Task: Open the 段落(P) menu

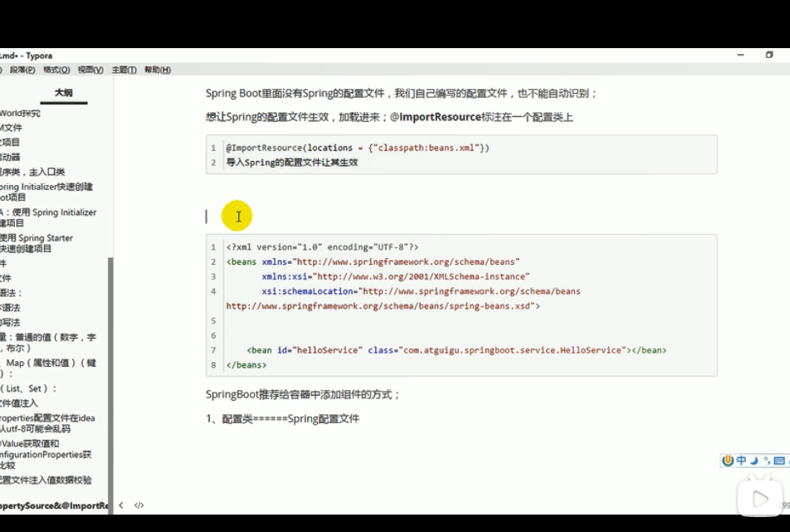Action: click(22, 70)
